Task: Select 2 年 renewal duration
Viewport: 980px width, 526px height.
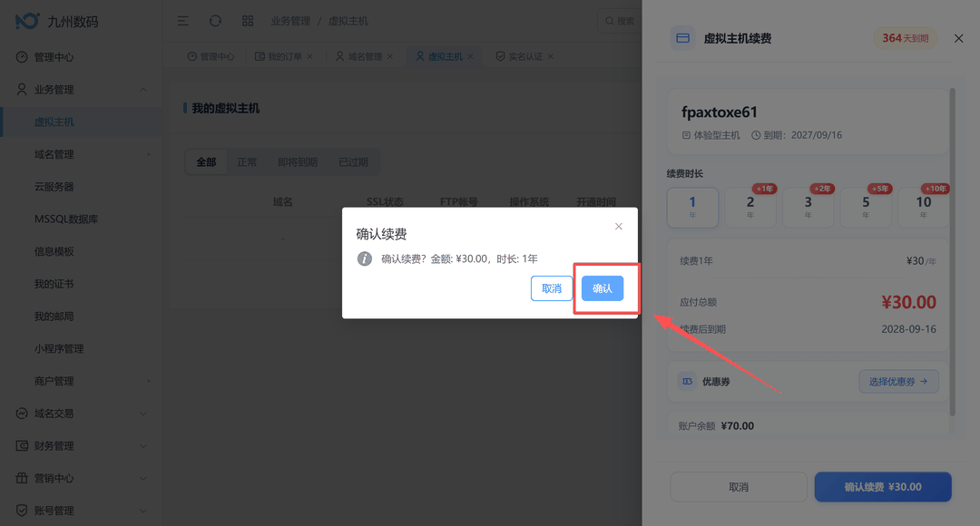Action: coord(750,207)
